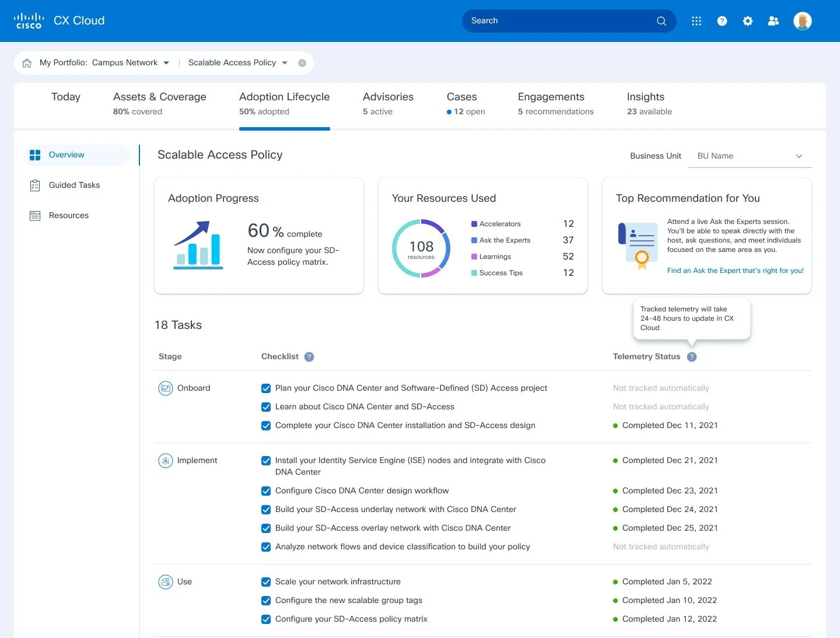The width and height of the screenshot is (840, 638).
Task: Click the Cisco logo
Action: pos(29,21)
